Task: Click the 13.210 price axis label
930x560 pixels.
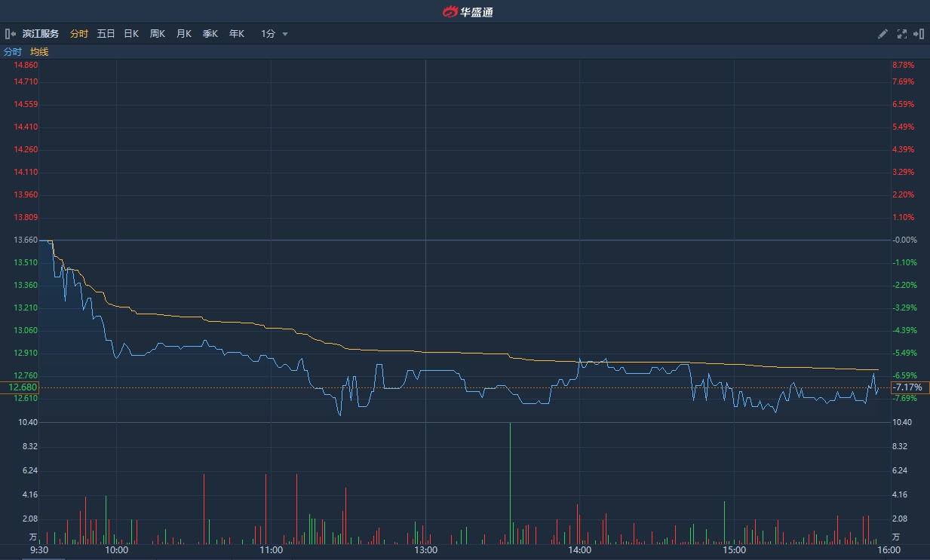Action: click(x=26, y=308)
